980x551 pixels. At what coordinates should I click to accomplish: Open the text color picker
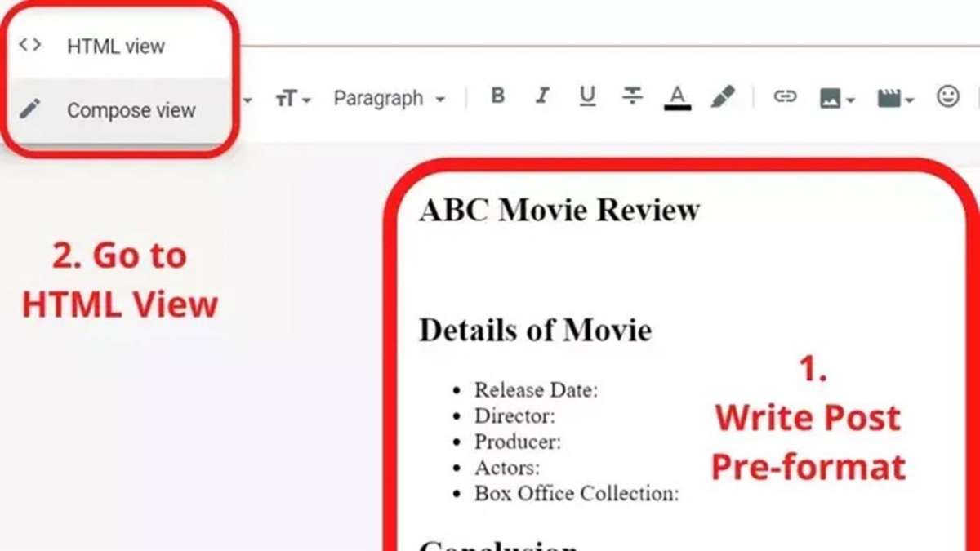675,96
